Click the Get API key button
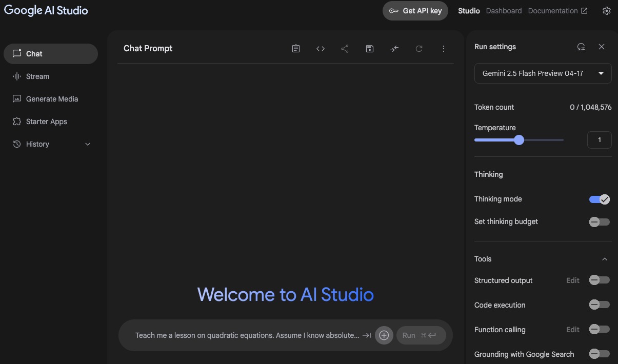The image size is (618, 364). [x=415, y=11]
